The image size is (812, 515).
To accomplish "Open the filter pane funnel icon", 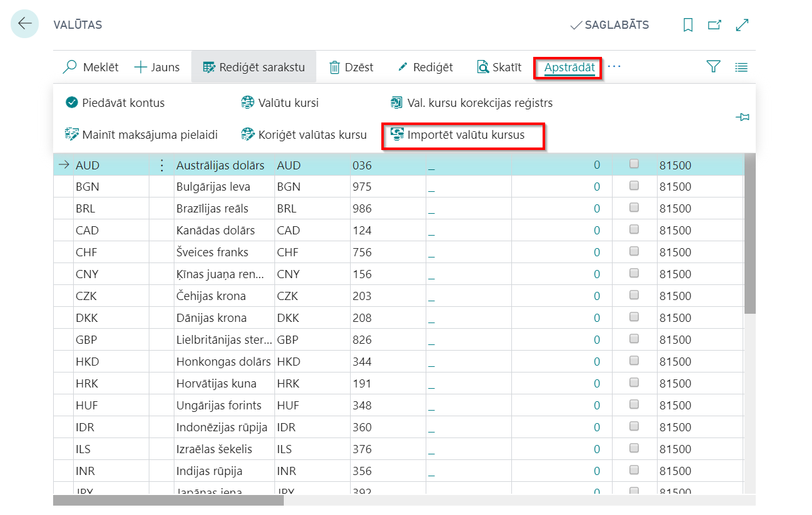I will coord(713,67).
